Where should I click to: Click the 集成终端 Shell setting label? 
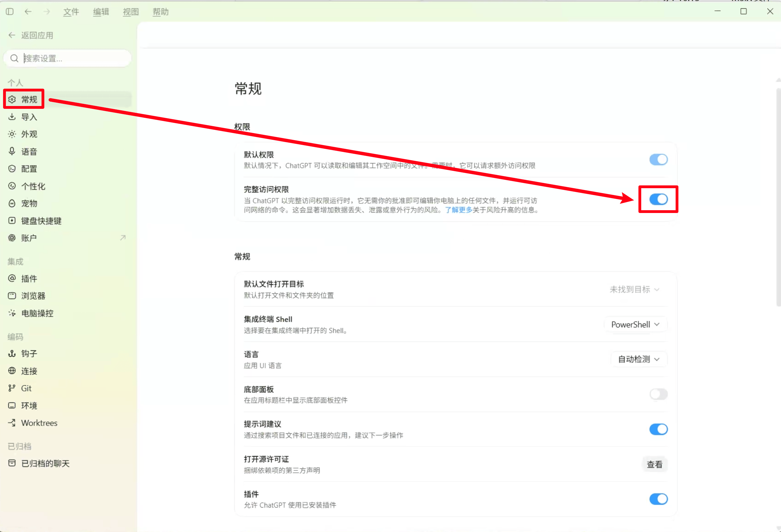point(268,319)
